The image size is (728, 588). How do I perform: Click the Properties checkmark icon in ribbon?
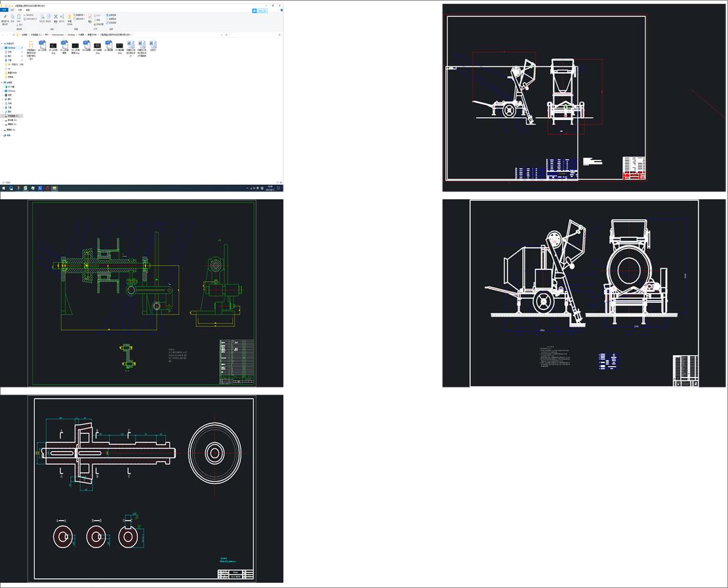coord(90,18)
